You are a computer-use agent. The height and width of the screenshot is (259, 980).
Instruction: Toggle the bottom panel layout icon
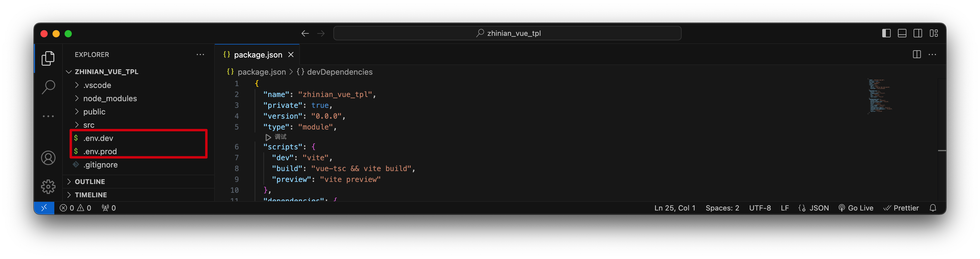click(x=902, y=33)
